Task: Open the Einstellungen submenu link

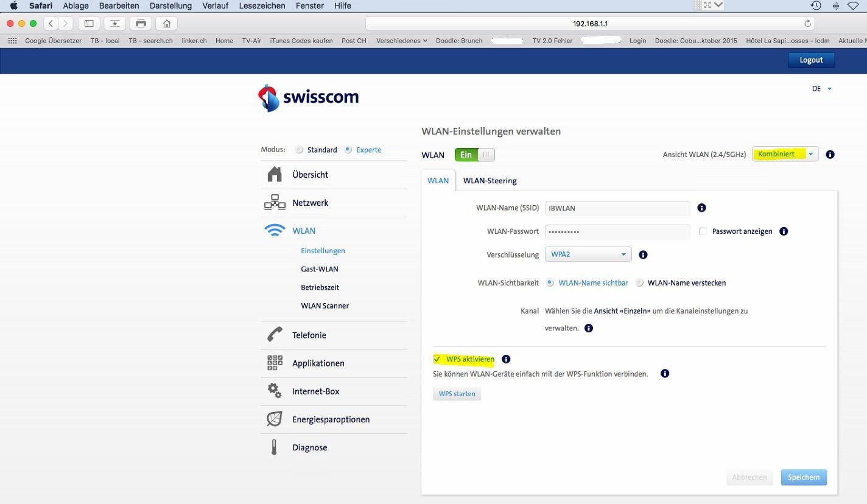Action: click(x=323, y=251)
